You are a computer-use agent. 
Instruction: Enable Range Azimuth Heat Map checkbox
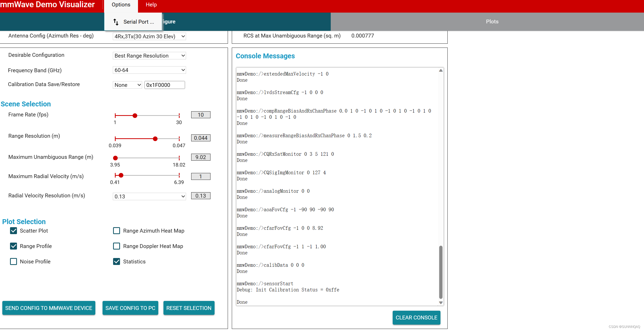click(x=116, y=231)
